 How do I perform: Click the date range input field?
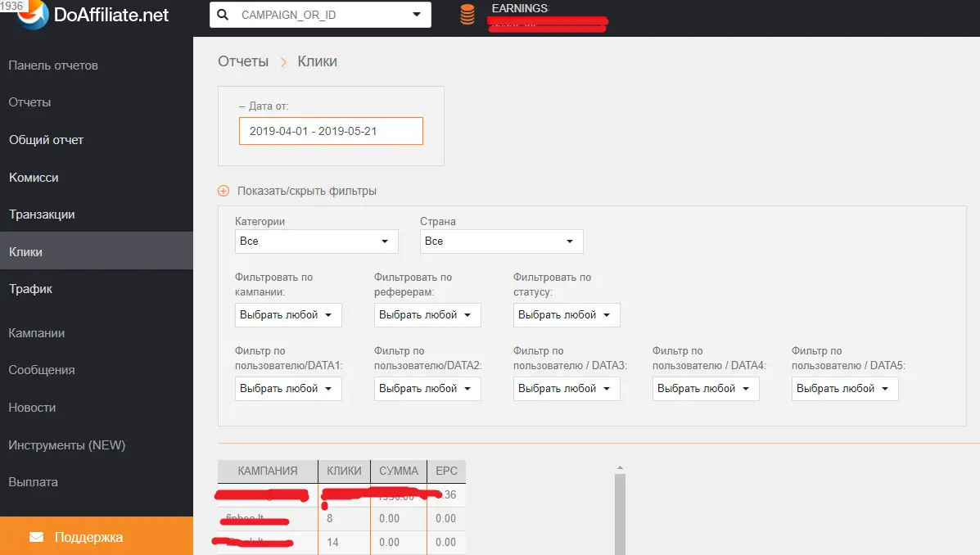click(331, 131)
